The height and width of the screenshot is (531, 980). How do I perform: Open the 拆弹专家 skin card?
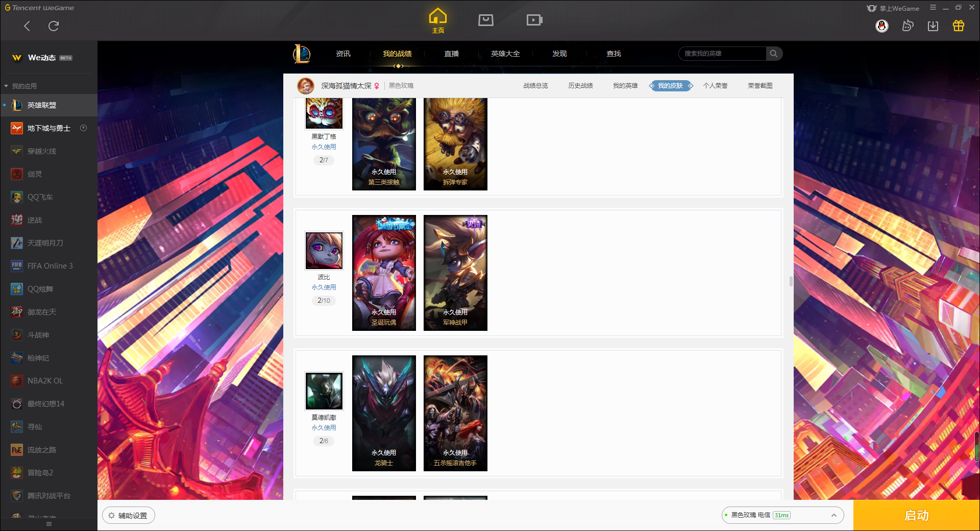[x=455, y=144]
